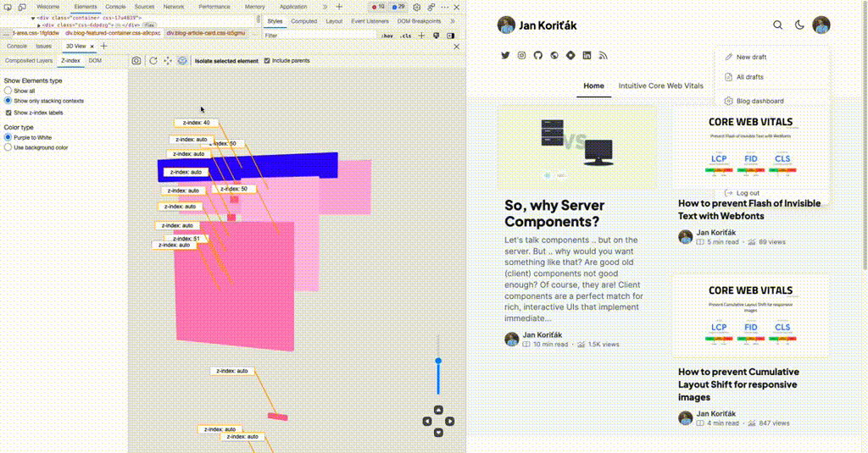Click Isolate selected element button
This screenshot has height=453, width=868.
point(226,61)
